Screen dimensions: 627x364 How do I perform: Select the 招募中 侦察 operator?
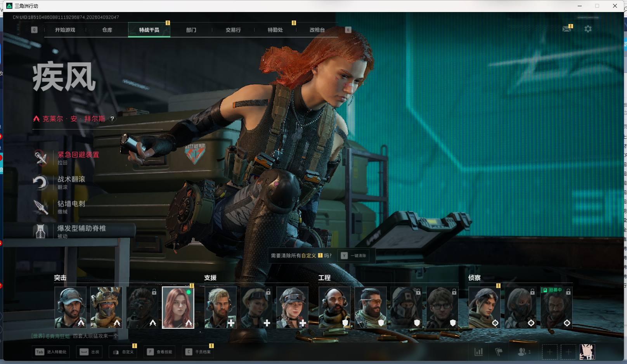click(x=556, y=308)
